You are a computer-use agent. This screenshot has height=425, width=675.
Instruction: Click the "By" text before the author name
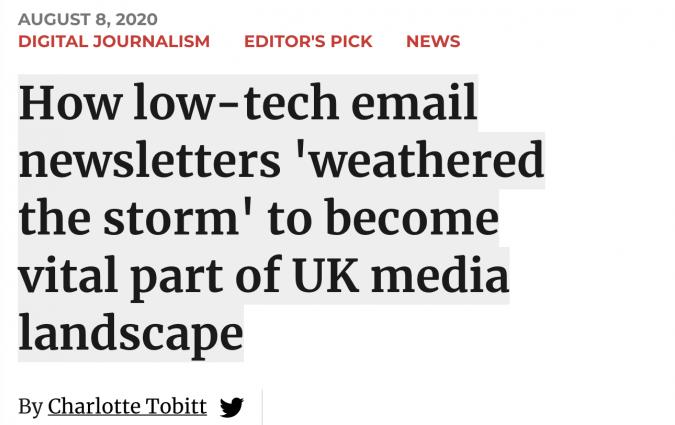(x=30, y=407)
